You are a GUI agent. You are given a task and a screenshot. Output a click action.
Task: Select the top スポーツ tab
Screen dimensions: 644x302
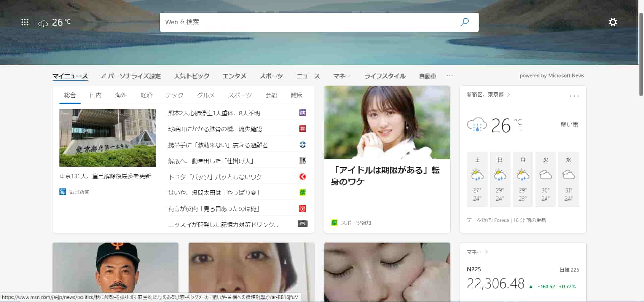(271, 76)
